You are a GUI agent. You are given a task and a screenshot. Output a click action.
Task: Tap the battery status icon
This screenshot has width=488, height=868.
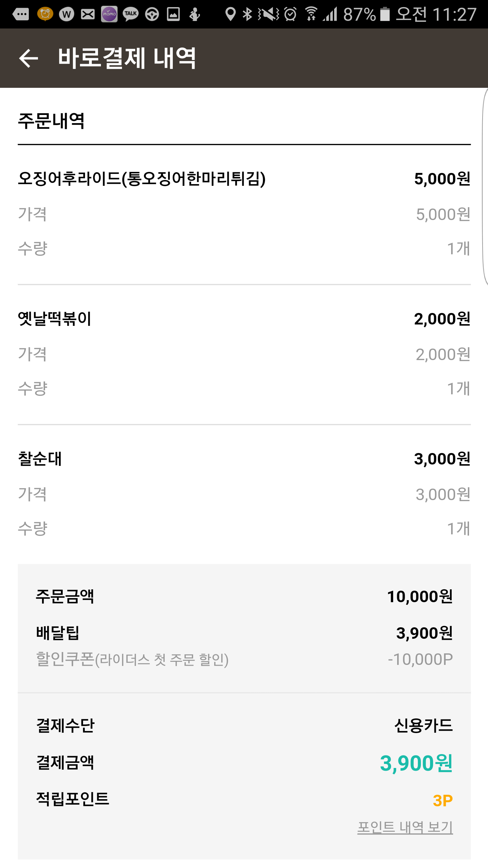point(385,14)
